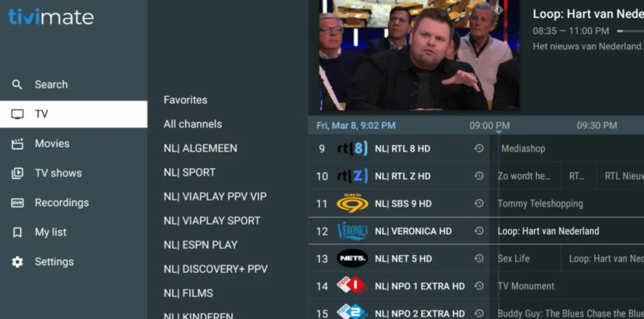Screen dimensions: 644x319
Task: Click the catch-up history icon for RTL 8 HD
Action: 479,148
